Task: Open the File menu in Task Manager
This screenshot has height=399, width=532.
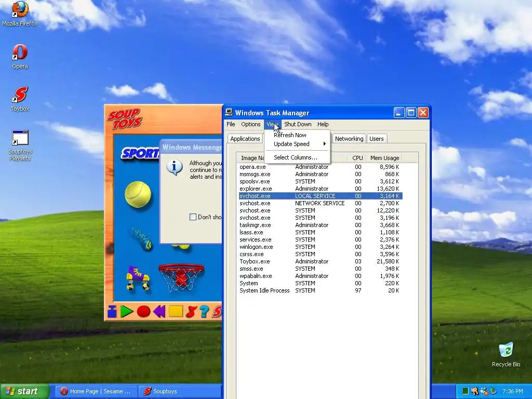Action: click(x=231, y=124)
